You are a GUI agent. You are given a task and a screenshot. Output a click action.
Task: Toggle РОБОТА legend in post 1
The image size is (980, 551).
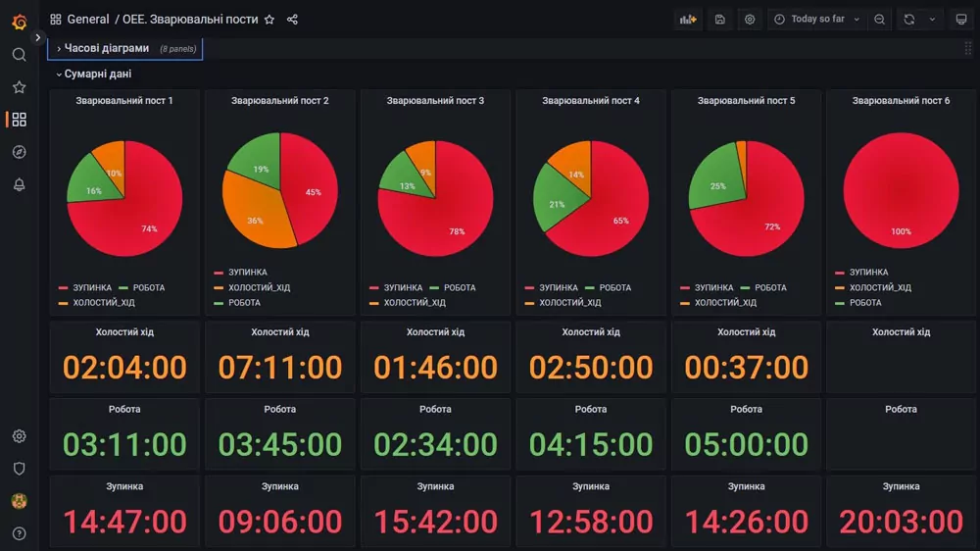click(149, 287)
